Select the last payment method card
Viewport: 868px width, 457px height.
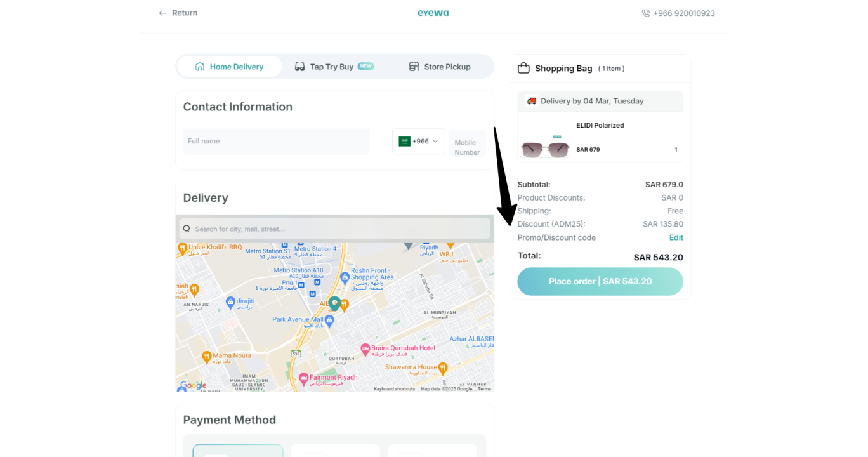click(432, 451)
